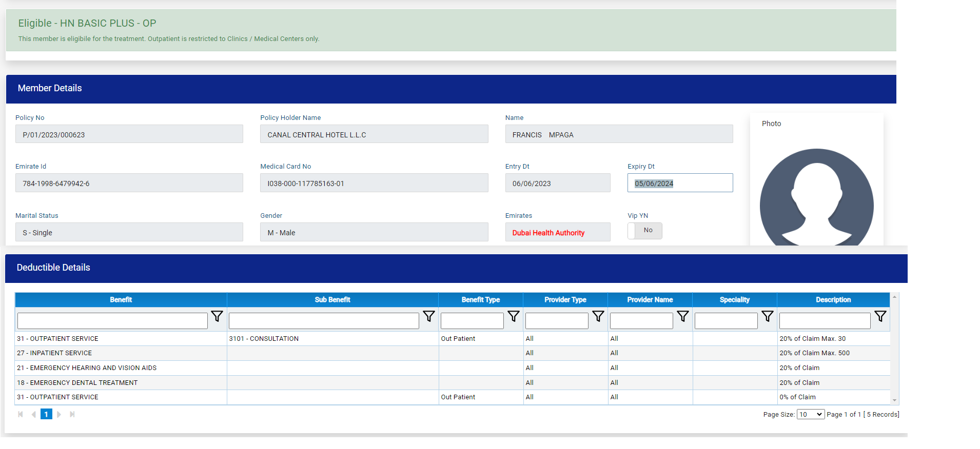This screenshot has width=980, height=449.
Task: Sort by the Benefit column header
Action: pyautogui.click(x=121, y=300)
